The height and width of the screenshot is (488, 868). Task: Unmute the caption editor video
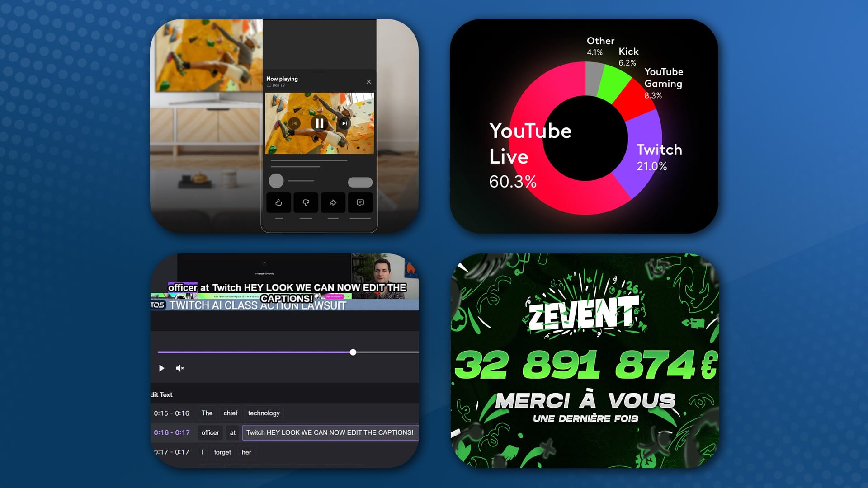point(180,368)
